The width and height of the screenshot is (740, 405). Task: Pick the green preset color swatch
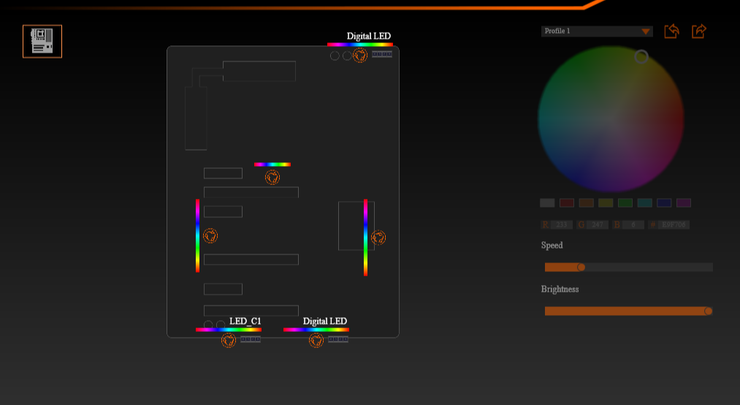[x=625, y=203]
